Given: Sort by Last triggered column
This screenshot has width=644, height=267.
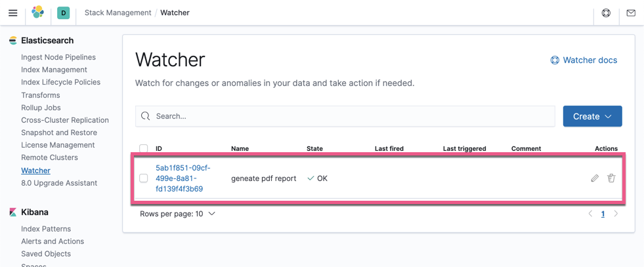Looking at the screenshot, I should (x=465, y=148).
